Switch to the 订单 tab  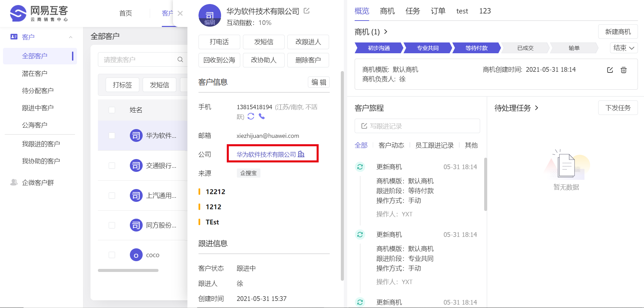438,11
